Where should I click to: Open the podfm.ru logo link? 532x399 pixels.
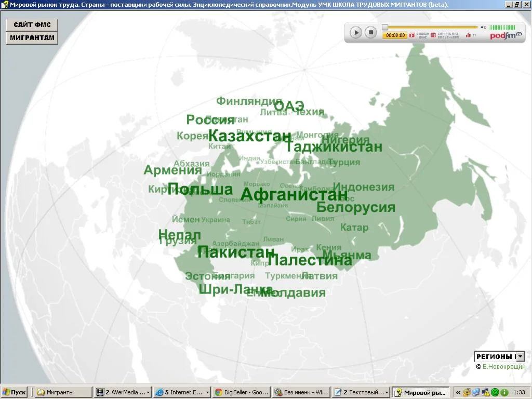pyautogui.click(x=506, y=35)
